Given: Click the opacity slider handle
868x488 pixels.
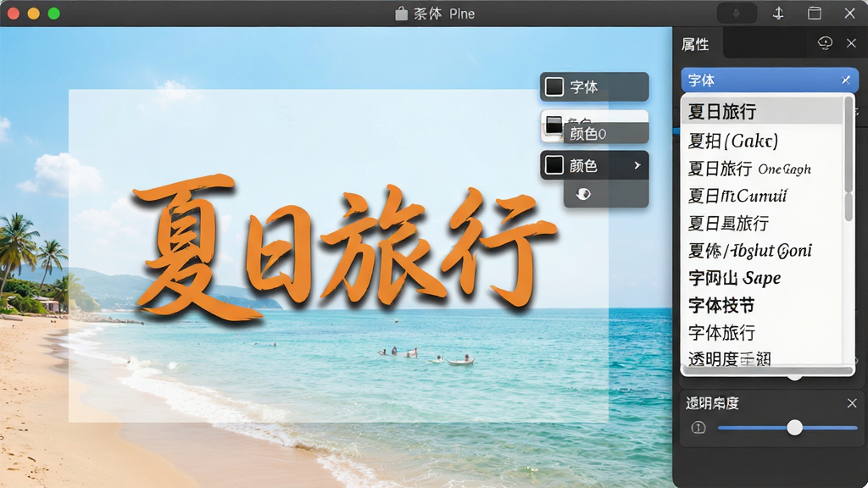Looking at the screenshot, I should (x=795, y=428).
